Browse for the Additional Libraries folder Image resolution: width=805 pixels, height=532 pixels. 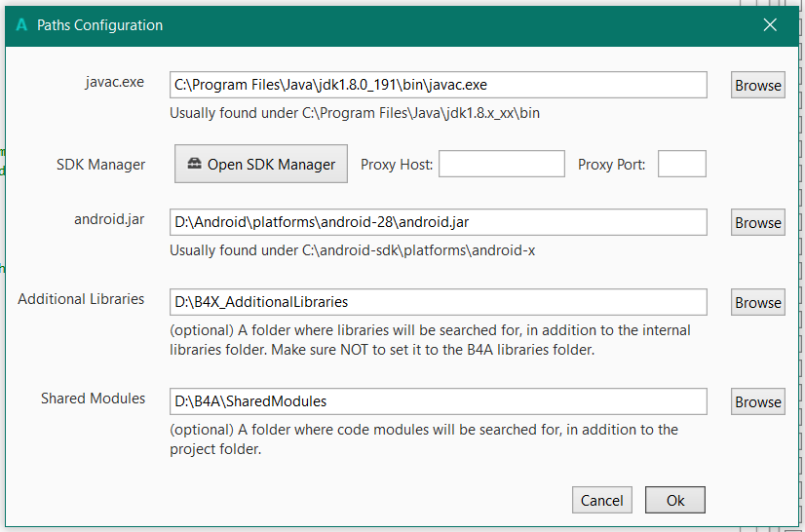[x=757, y=302]
